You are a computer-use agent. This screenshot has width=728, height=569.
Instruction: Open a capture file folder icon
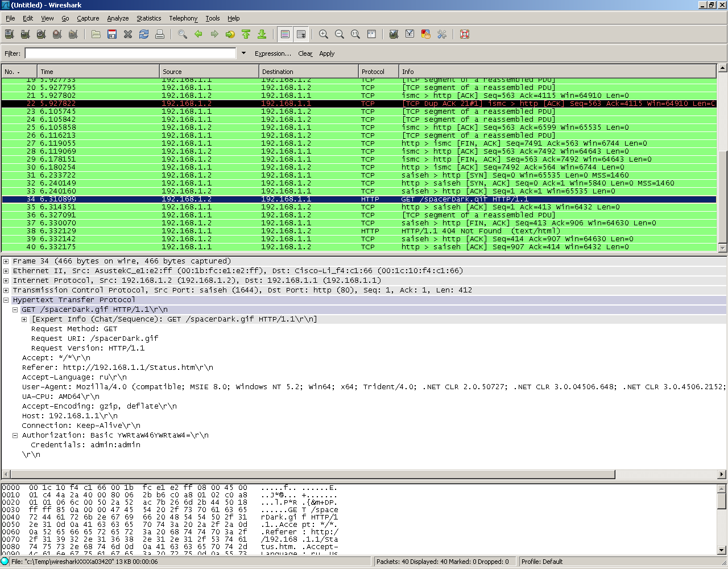[x=96, y=34]
